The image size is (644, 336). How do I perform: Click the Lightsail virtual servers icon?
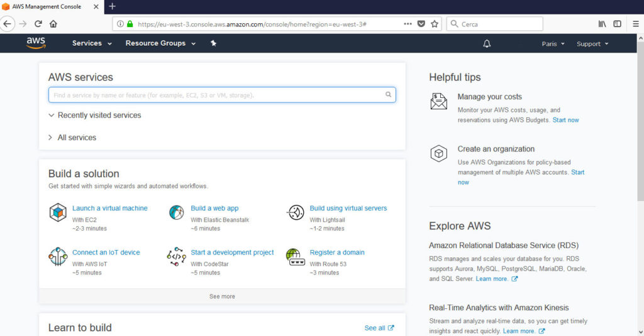click(x=296, y=212)
